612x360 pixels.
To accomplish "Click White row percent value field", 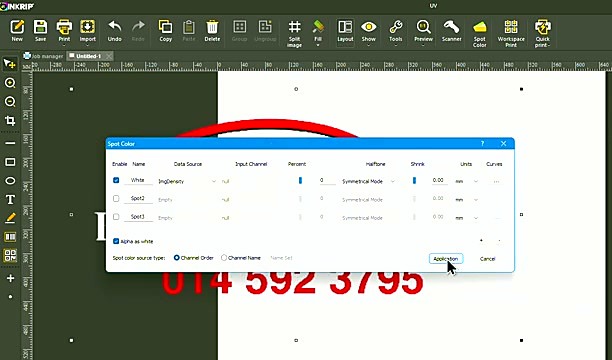I will tap(327, 180).
